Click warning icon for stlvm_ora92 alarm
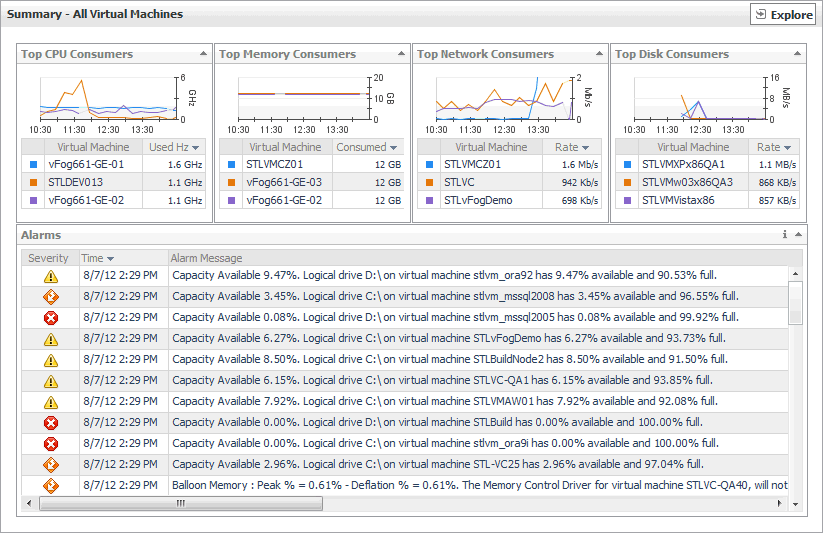Screen dimensions: 823x533 (x=51, y=276)
